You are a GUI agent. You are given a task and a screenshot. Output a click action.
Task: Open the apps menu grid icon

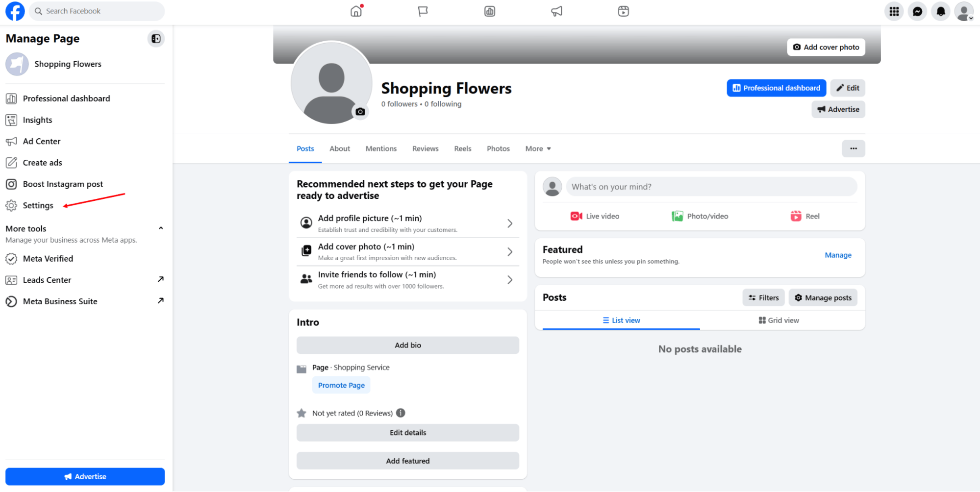894,11
